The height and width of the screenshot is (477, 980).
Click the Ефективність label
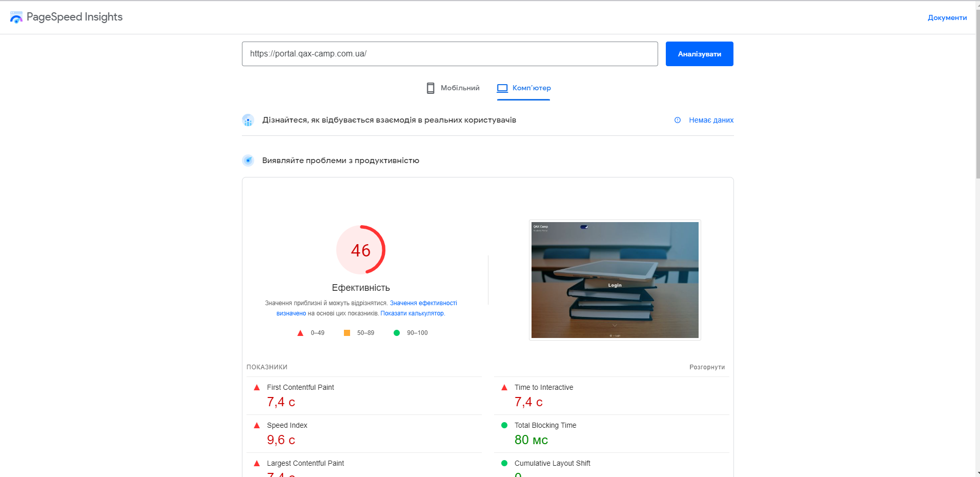pyautogui.click(x=361, y=288)
